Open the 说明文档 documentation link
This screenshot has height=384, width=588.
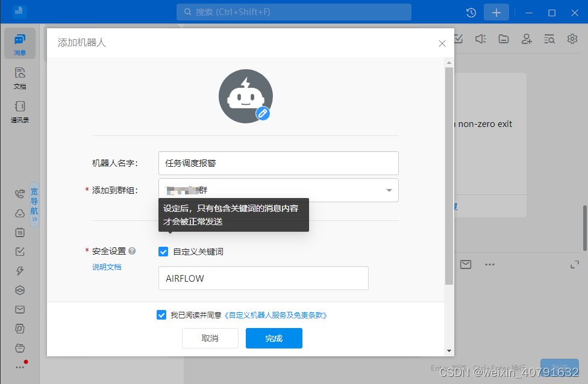pos(107,267)
